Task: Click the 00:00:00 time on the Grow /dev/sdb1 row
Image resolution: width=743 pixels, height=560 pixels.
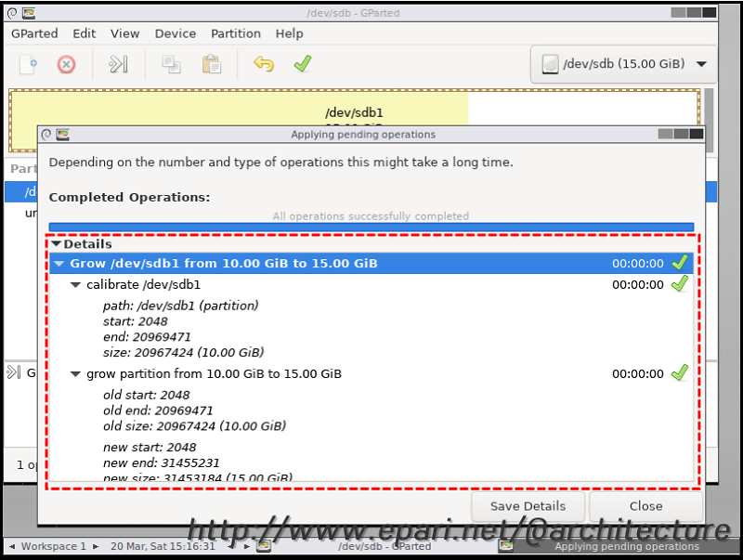Action: (638, 264)
